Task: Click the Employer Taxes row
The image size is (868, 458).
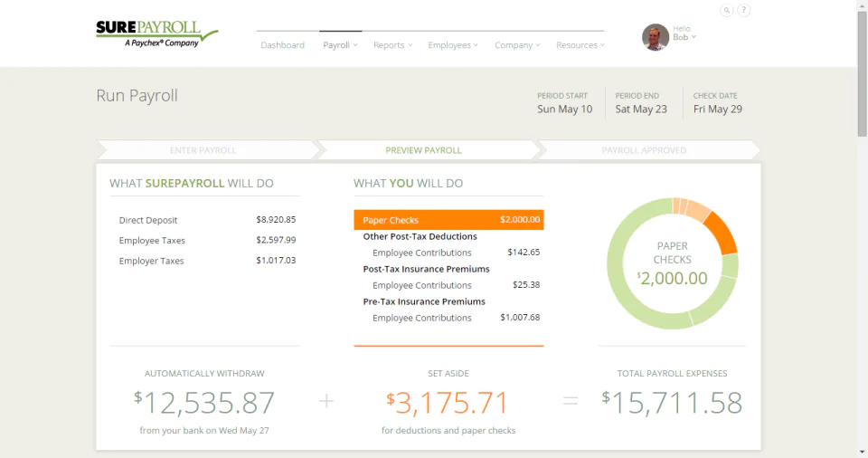Action: pos(207,261)
